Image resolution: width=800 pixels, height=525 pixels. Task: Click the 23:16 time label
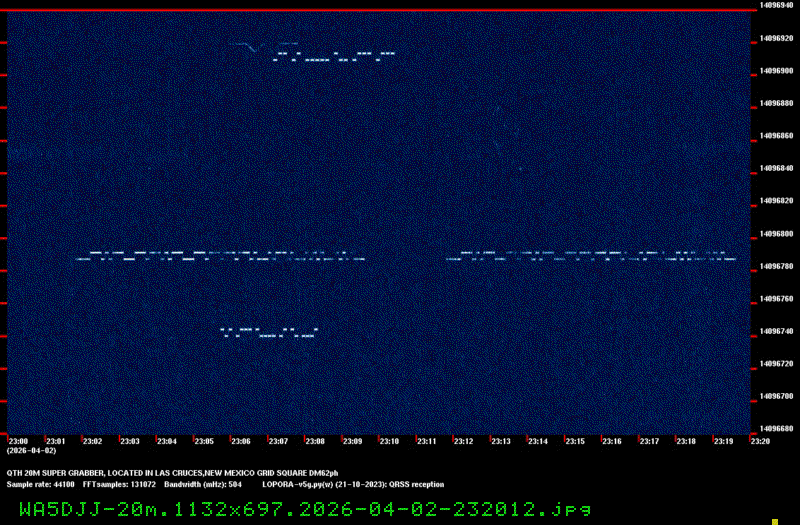612,441
